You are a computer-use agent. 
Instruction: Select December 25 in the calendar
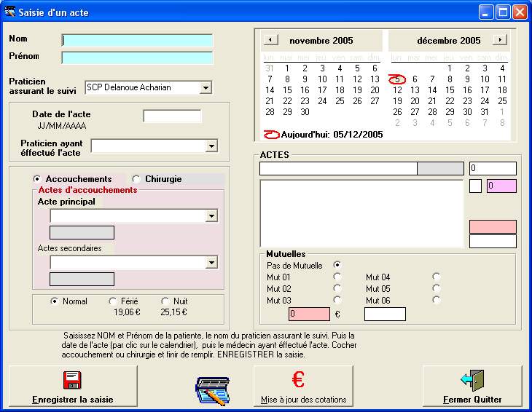502,101
